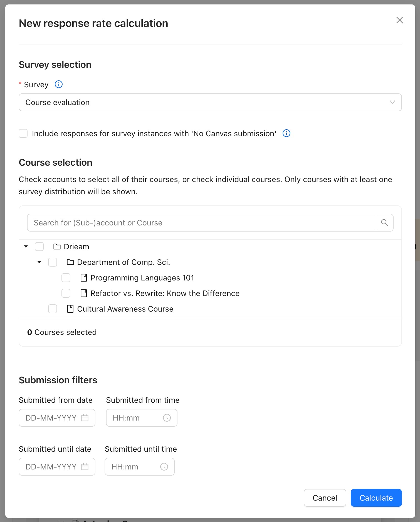Viewport: 420px width, 522px height.
Task: Click info icon beside No Canvas submission option
Action: (286, 133)
